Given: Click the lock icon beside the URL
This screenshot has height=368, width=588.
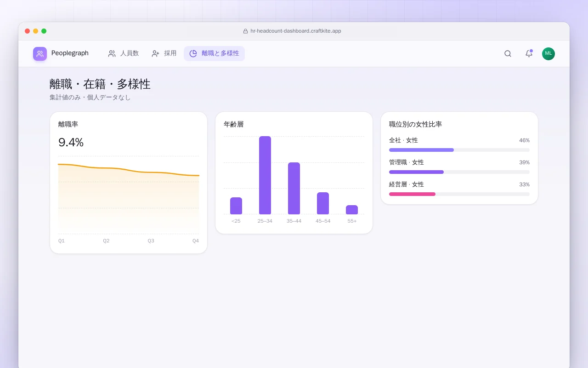Looking at the screenshot, I should point(245,31).
